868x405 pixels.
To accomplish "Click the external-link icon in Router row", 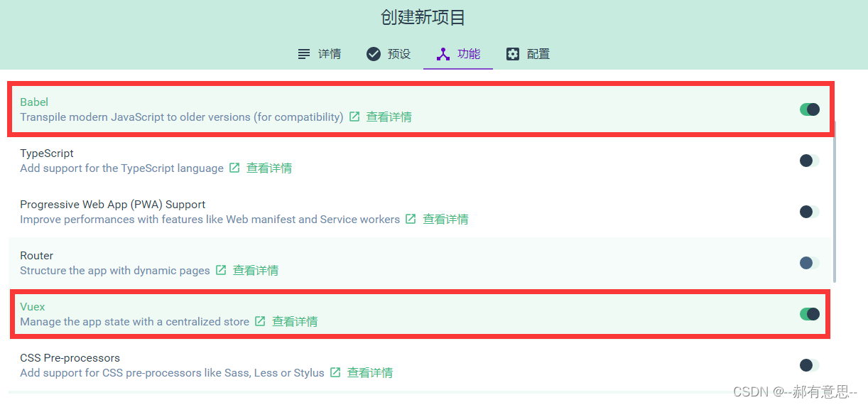I will tap(221, 270).
